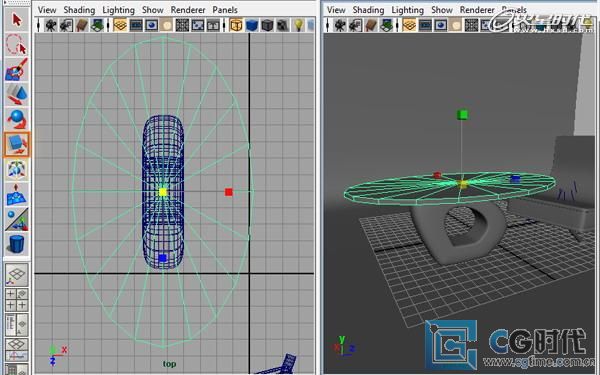The height and width of the screenshot is (375, 600).
Task: Choose the Paint Selection tool
Action: (x=16, y=69)
